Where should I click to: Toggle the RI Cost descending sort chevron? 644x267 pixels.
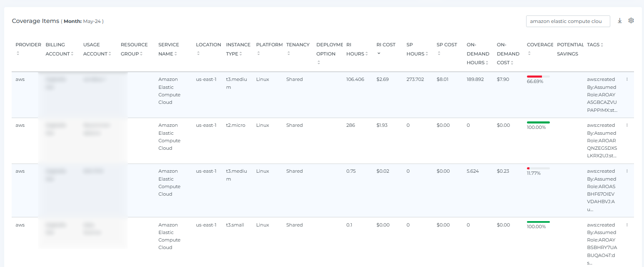(379, 53)
